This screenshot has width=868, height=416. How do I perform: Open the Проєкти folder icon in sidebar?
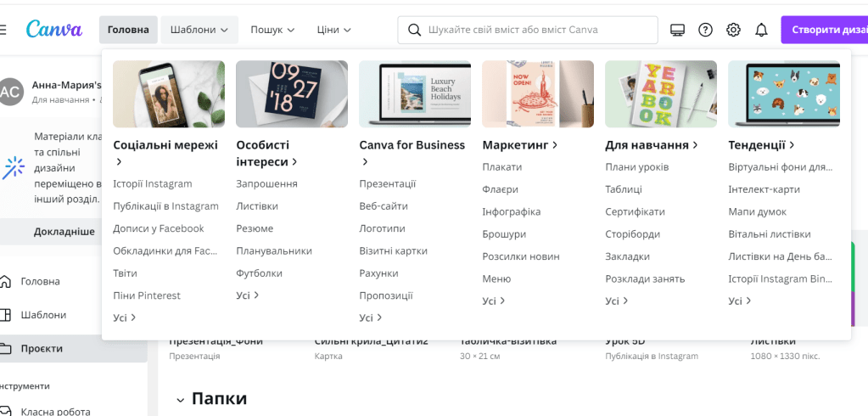pos(6,348)
